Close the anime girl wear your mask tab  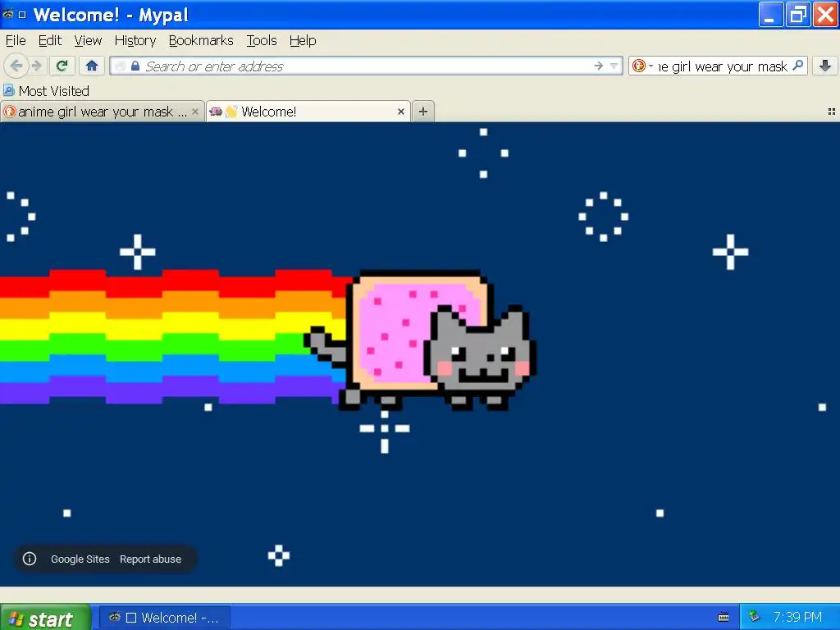tap(195, 112)
